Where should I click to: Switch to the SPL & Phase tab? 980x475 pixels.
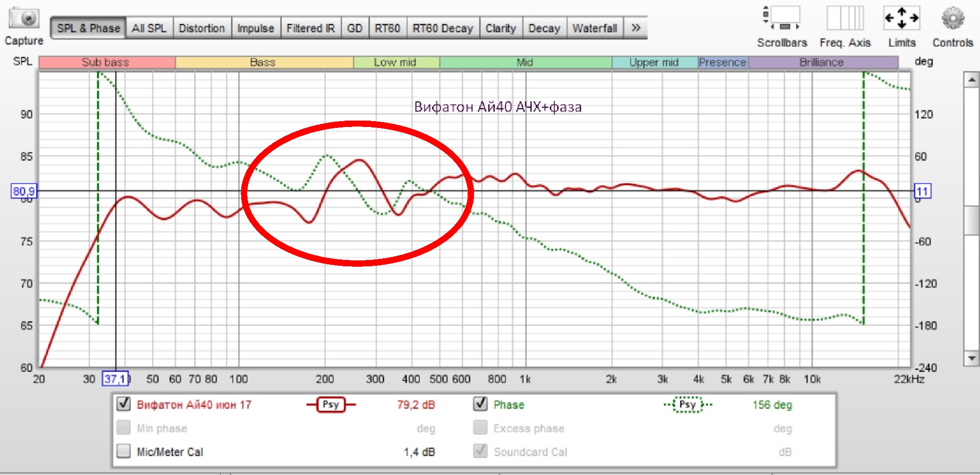pyautogui.click(x=89, y=28)
